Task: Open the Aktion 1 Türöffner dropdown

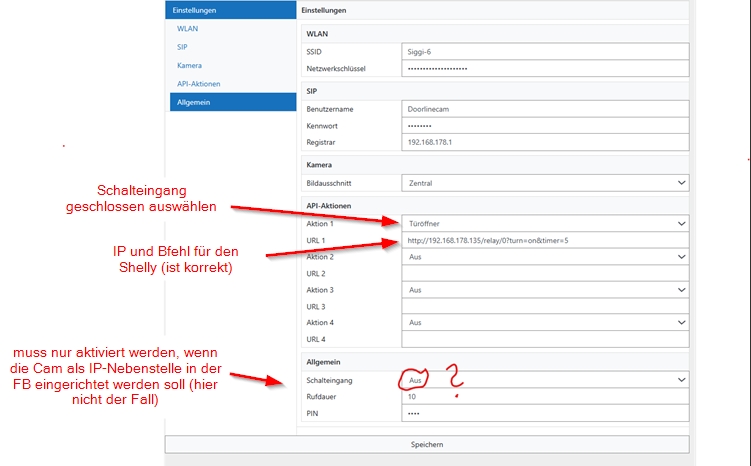Action: [545, 223]
